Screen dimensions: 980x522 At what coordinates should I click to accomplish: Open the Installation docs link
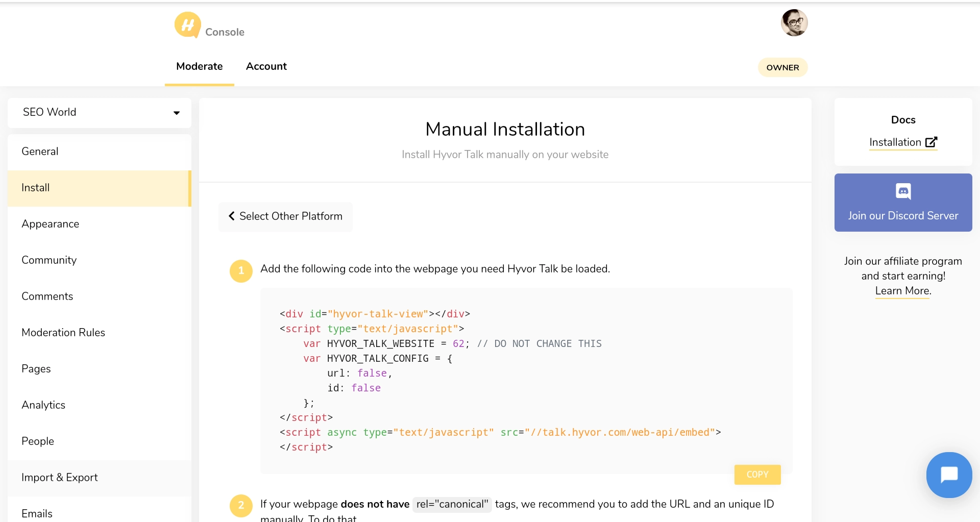(903, 142)
